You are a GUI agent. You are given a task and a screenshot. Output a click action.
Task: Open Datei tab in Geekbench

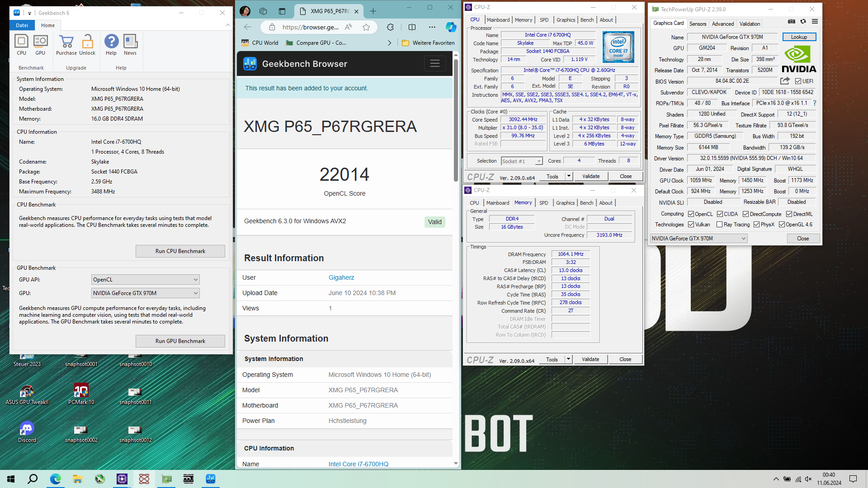click(x=22, y=25)
